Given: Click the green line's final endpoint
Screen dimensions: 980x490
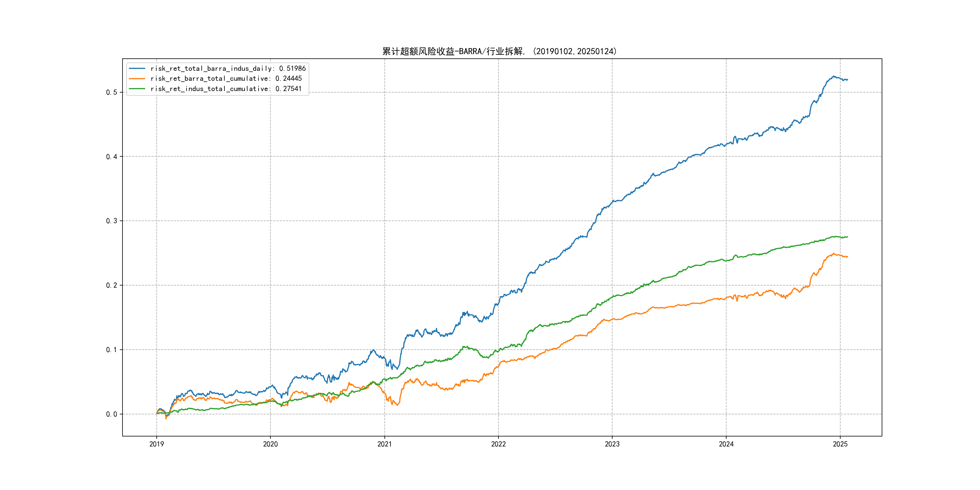Looking at the screenshot, I should click(847, 237).
